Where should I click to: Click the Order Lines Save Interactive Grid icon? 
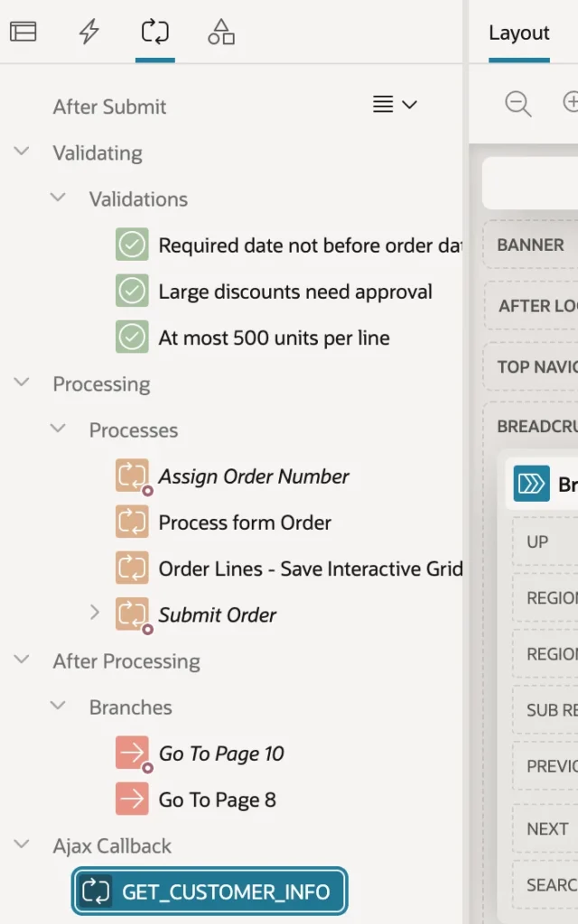[132, 568]
